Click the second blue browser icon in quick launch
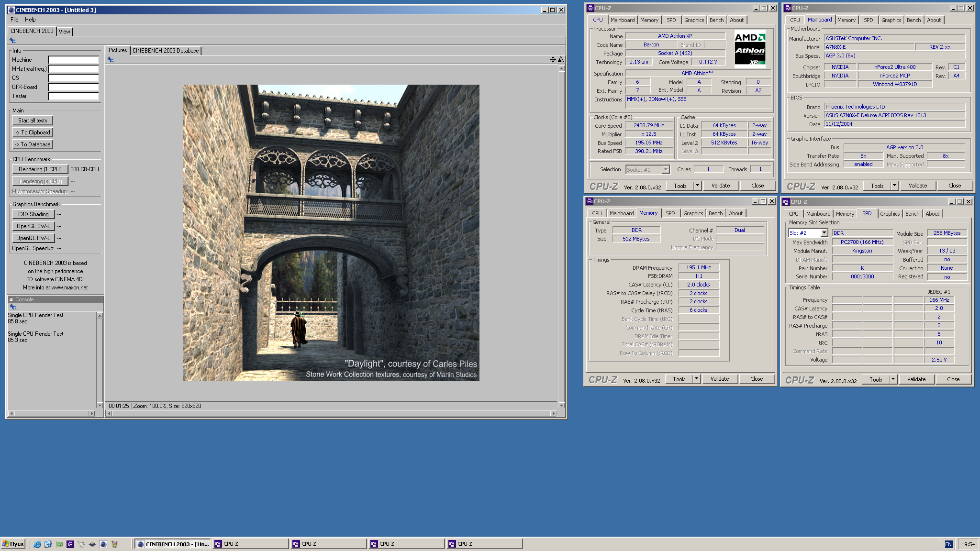Image resolution: width=980 pixels, height=551 pixels. (x=48, y=544)
